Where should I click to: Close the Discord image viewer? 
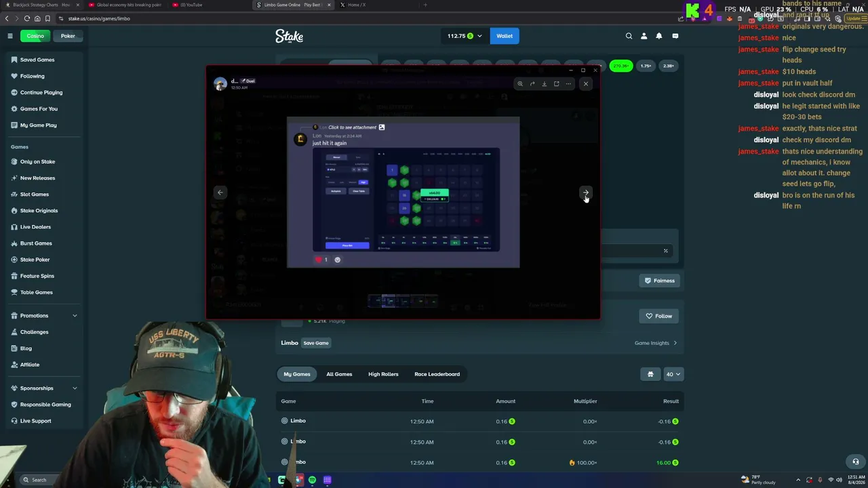click(x=586, y=84)
